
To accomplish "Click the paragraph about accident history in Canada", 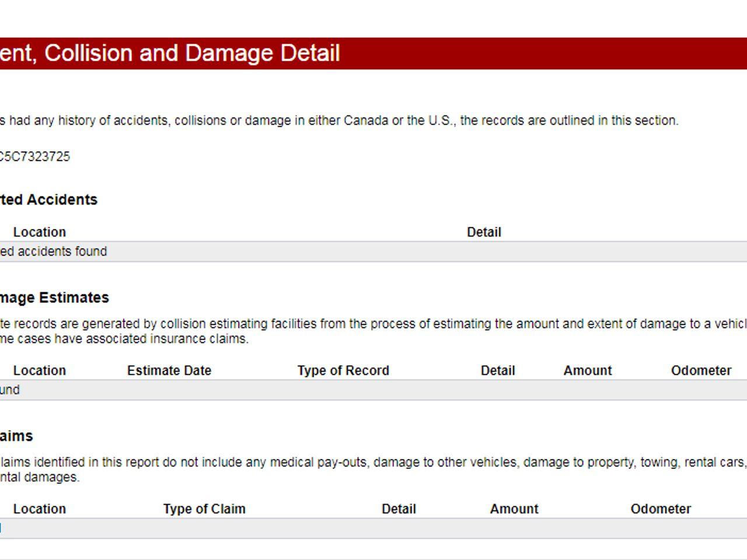I will point(339,121).
